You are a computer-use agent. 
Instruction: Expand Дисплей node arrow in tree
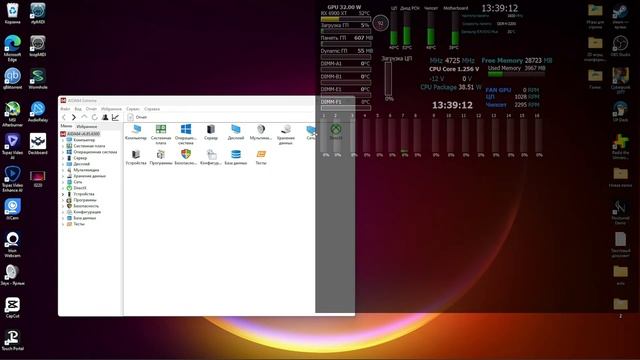pyautogui.click(x=63, y=164)
